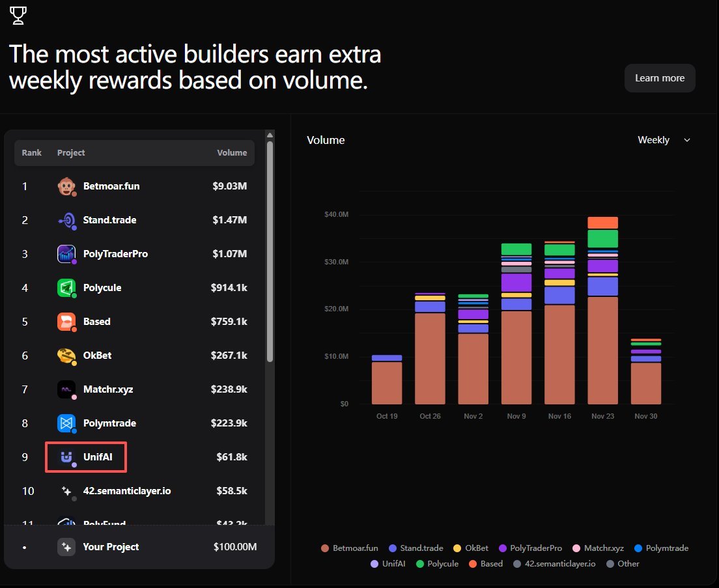Click the OkBet emoji icon
Image resolution: width=719 pixels, height=588 pixels.
click(66, 356)
